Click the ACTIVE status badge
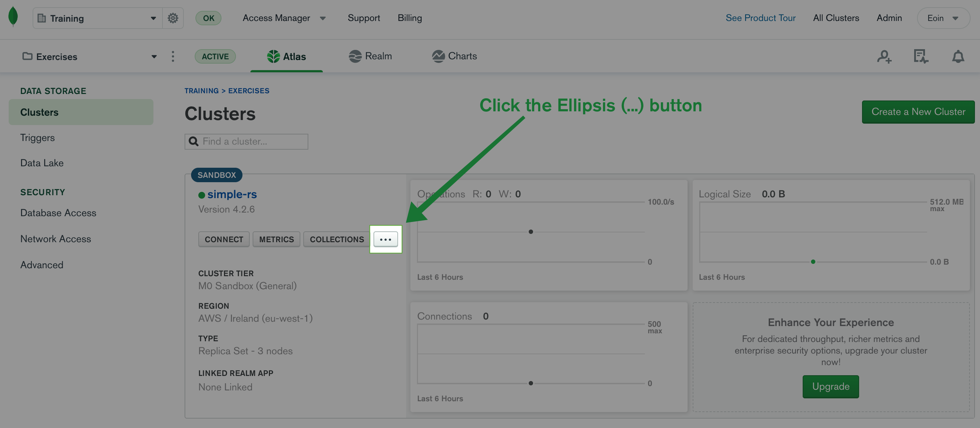 [x=215, y=56]
